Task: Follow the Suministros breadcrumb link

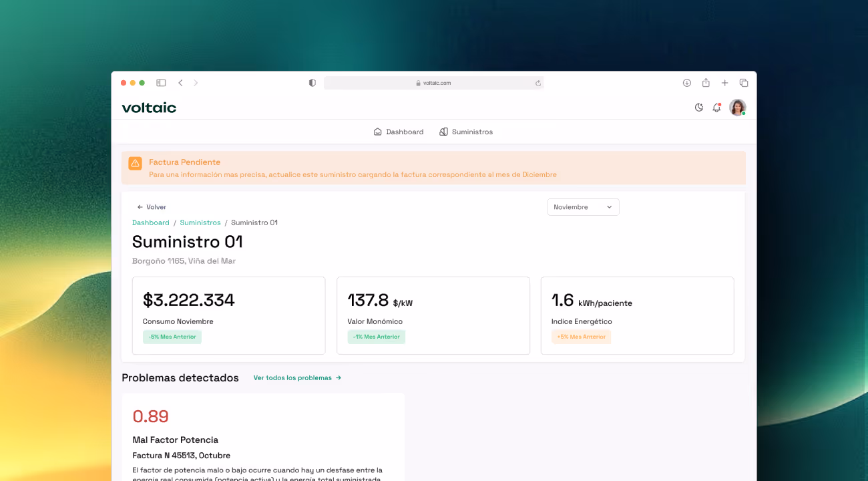Action: click(x=200, y=222)
